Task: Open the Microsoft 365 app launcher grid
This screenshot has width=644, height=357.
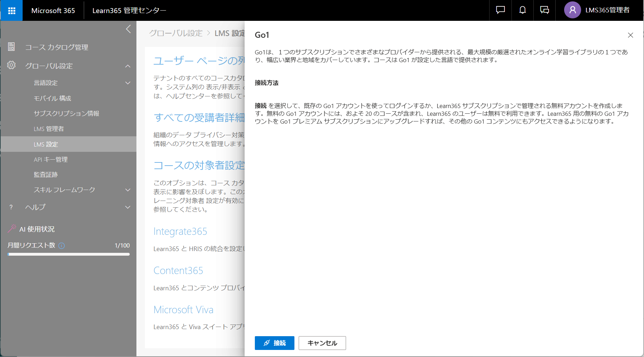Action: pyautogui.click(x=12, y=11)
